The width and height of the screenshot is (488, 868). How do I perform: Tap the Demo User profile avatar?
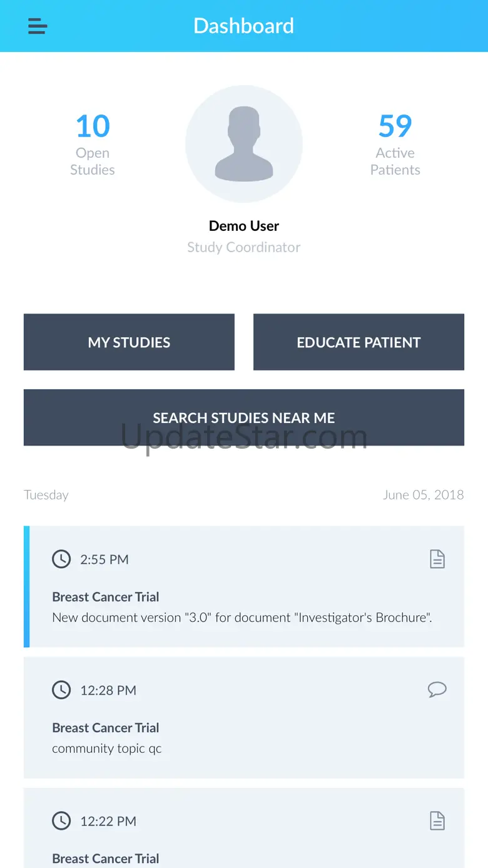coord(244,144)
